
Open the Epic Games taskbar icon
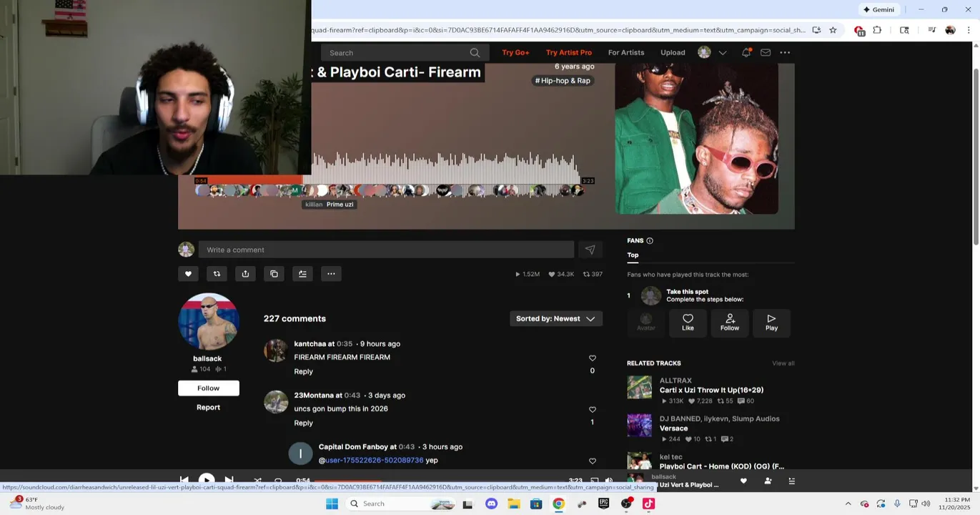point(603,504)
